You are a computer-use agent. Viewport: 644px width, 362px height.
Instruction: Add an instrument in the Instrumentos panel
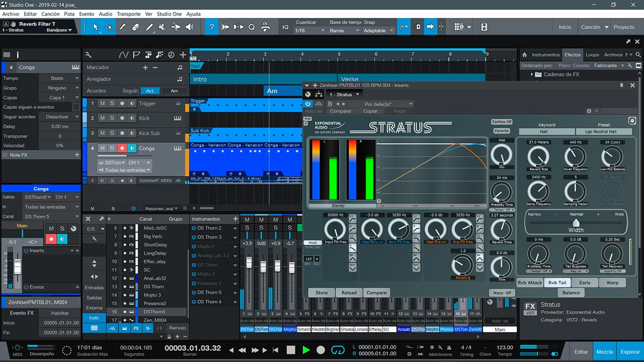235,219
